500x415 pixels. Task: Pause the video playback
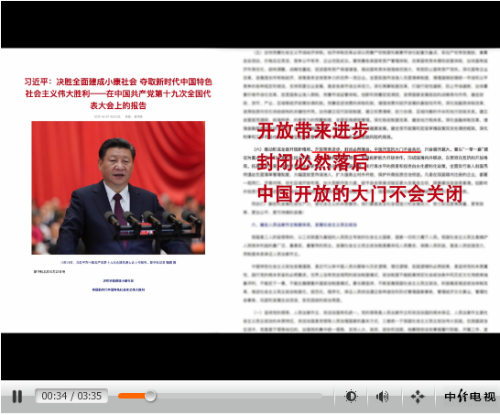pos(17,396)
